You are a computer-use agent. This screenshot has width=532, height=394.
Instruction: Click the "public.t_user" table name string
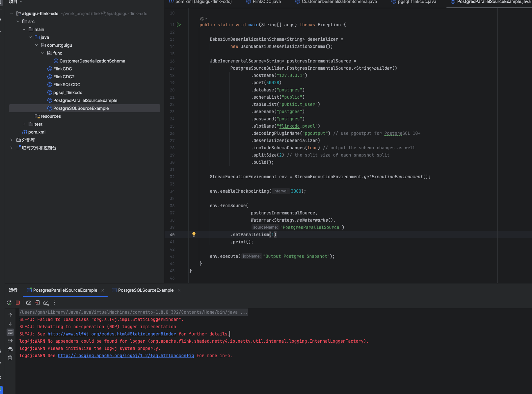pyautogui.click(x=298, y=104)
